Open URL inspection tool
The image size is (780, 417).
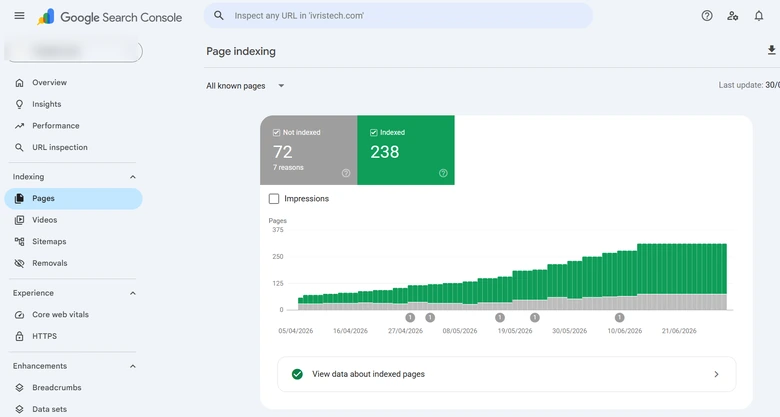point(74,147)
